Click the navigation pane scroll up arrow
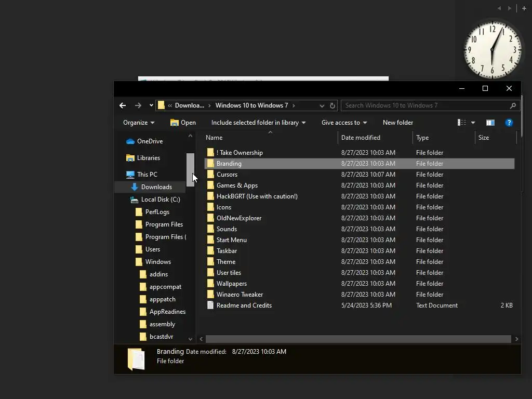This screenshot has width=532, height=399. (x=190, y=136)
